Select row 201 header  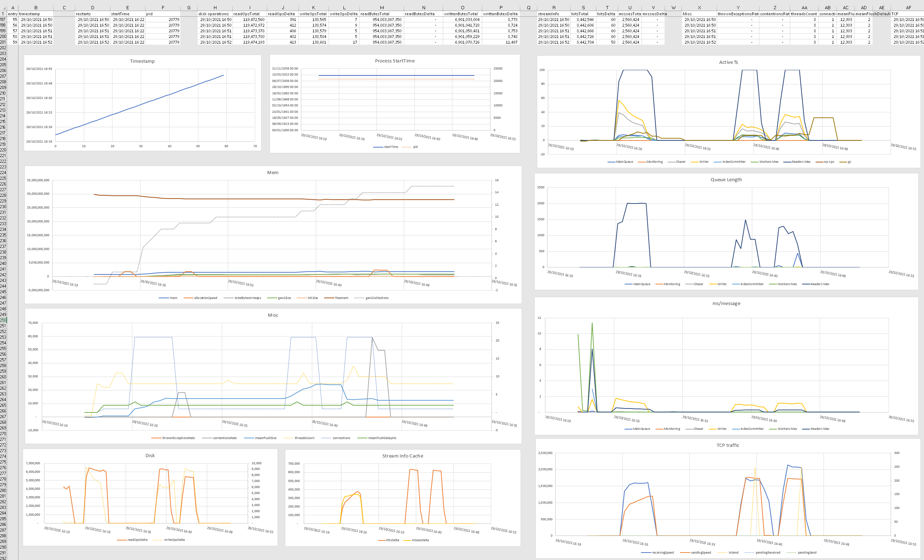4,42
